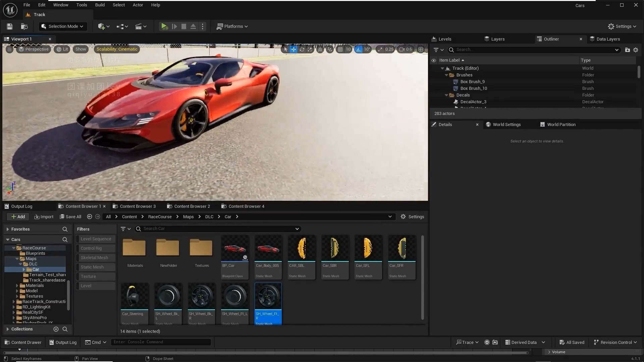Click the Scalability: Cinematic button

coord(117,49)
